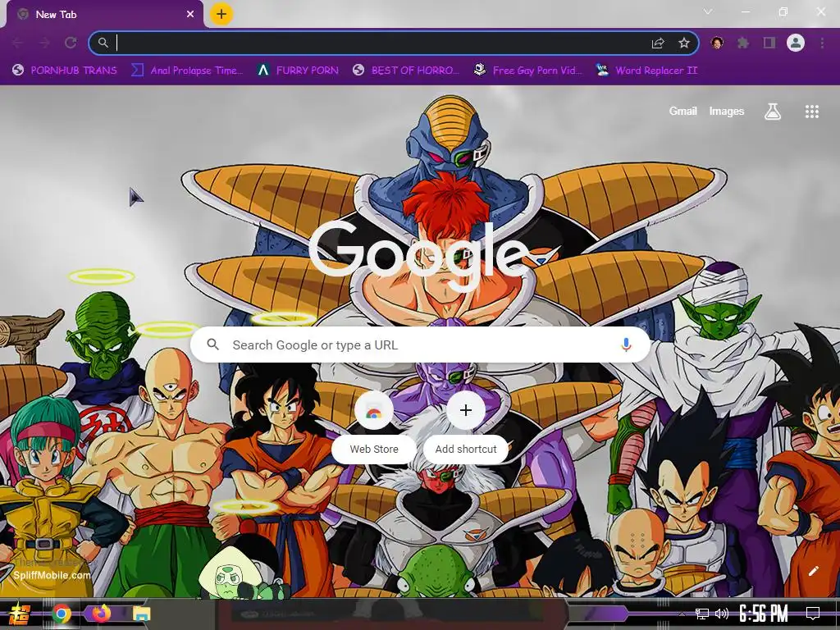
Task: Focus the browser address bar
Action: click(x=393, y=43)
